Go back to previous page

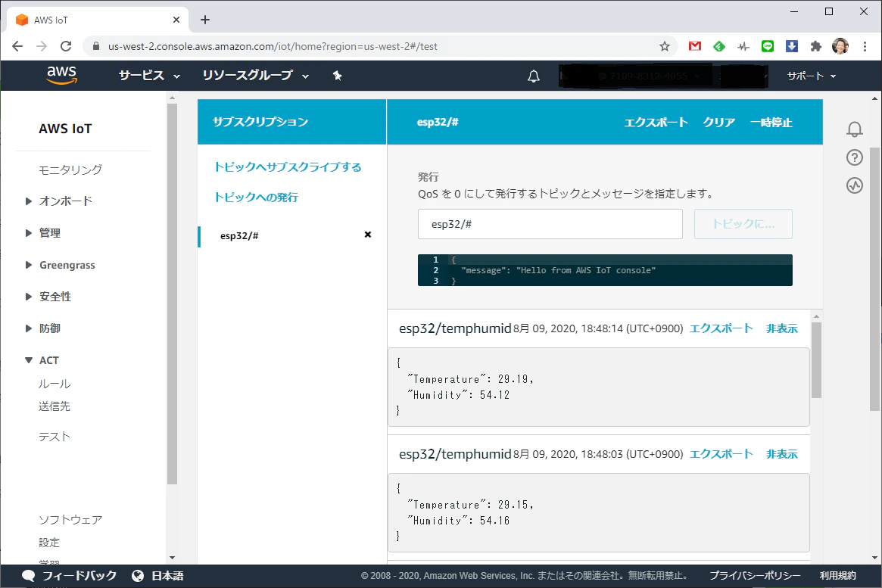17,46
